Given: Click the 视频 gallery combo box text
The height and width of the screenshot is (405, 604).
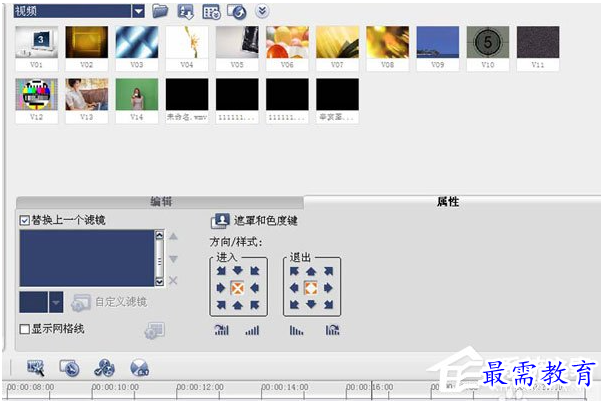Looking at the screenshot, I should click(73, 11).
